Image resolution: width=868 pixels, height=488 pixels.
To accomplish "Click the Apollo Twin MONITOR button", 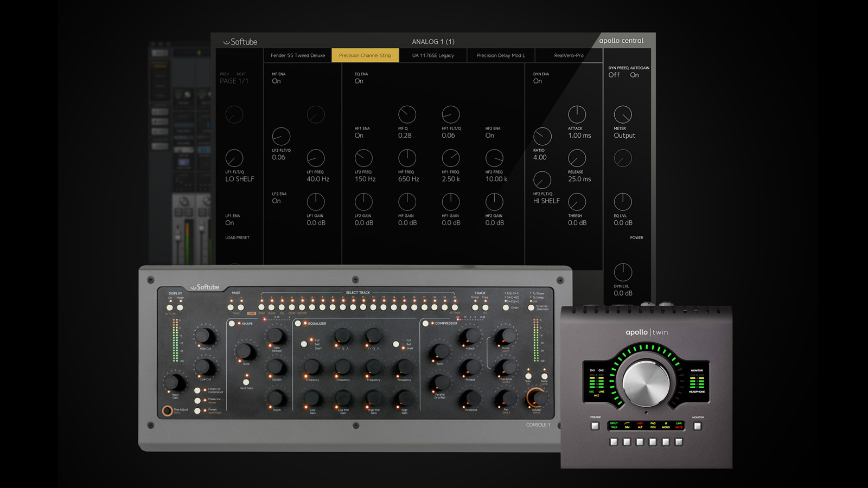I will tap(698, 426).
